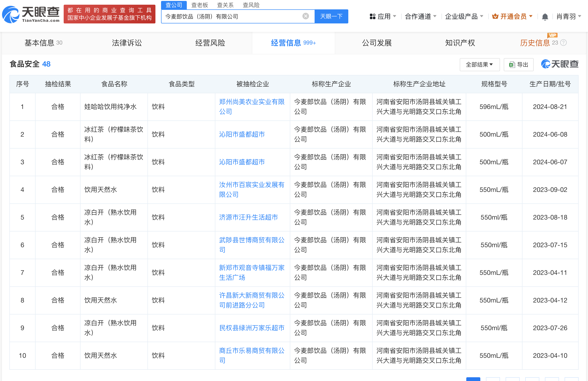The image size is (588, 381).
Task: Click the 导出 export button
Action: (518, 65)
